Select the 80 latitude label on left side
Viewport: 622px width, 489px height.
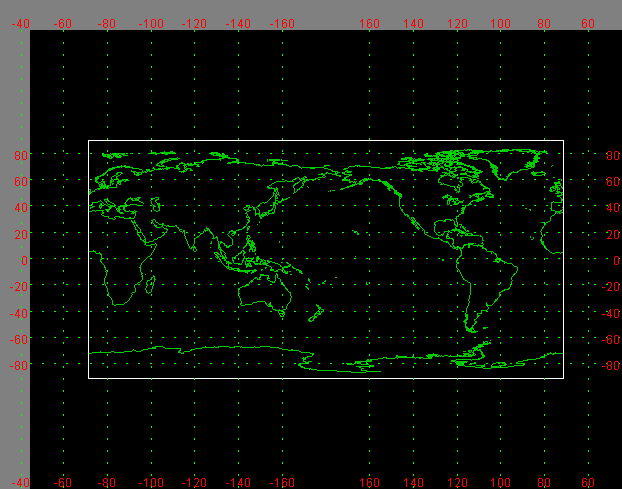(x=20, y=156)
